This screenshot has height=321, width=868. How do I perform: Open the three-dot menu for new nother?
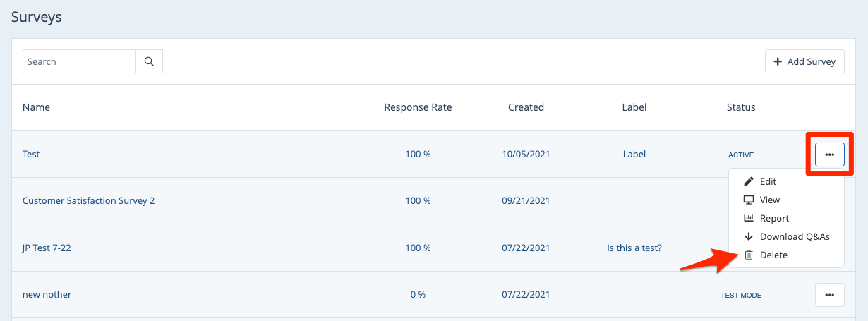[x=829, y=294]
